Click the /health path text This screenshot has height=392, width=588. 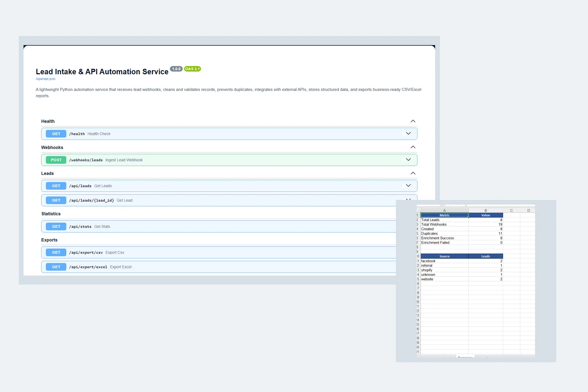click(77, 134)
